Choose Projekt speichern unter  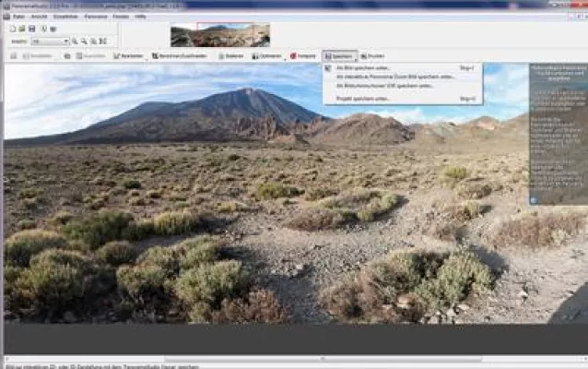pyautogui.click(x=403, y=99)
